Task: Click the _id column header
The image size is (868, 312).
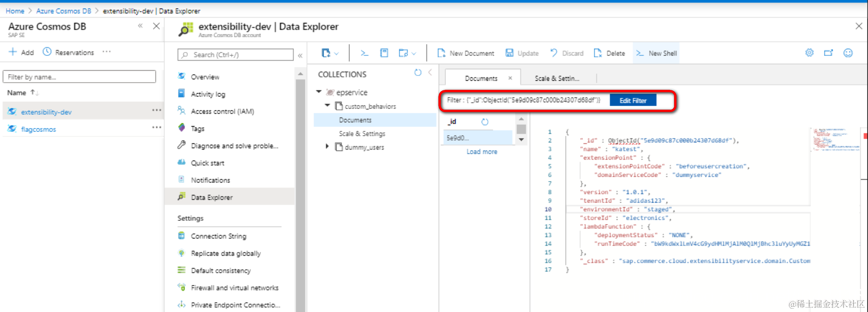Action: [x=452, y=121]
